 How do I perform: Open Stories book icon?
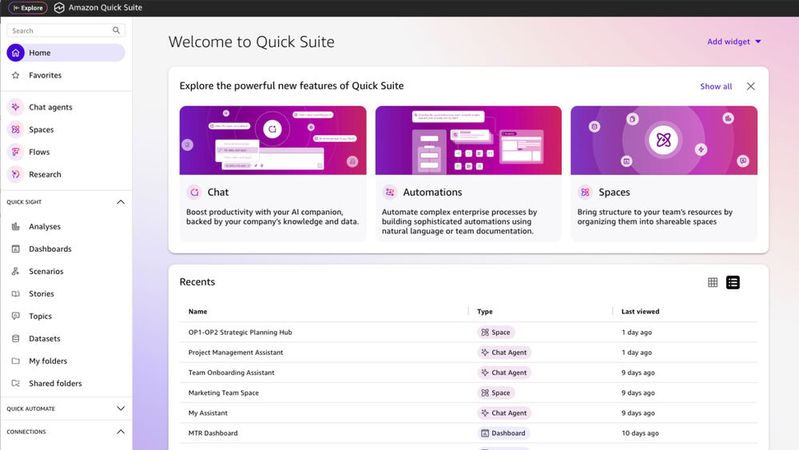(15, 294)
